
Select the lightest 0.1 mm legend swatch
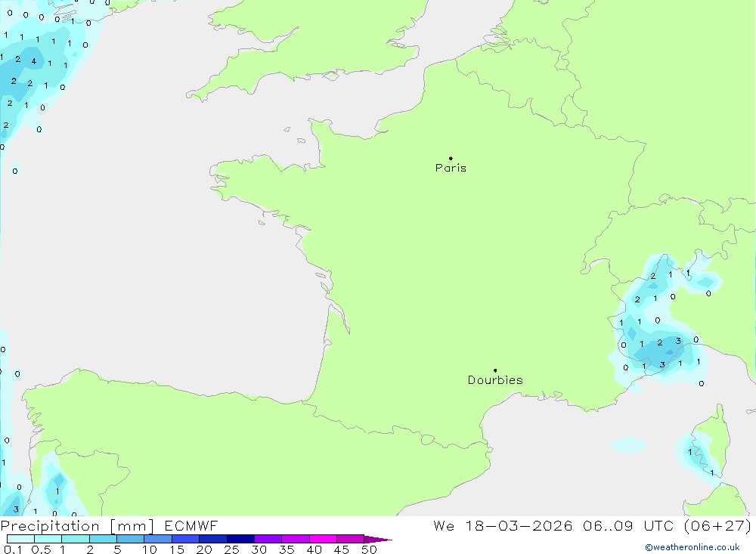point(20,539)
